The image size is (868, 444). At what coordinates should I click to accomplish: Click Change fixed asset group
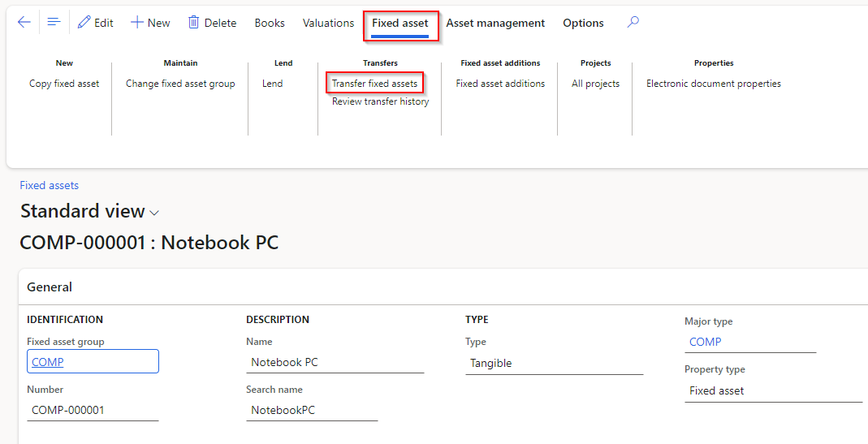(180, 84)
